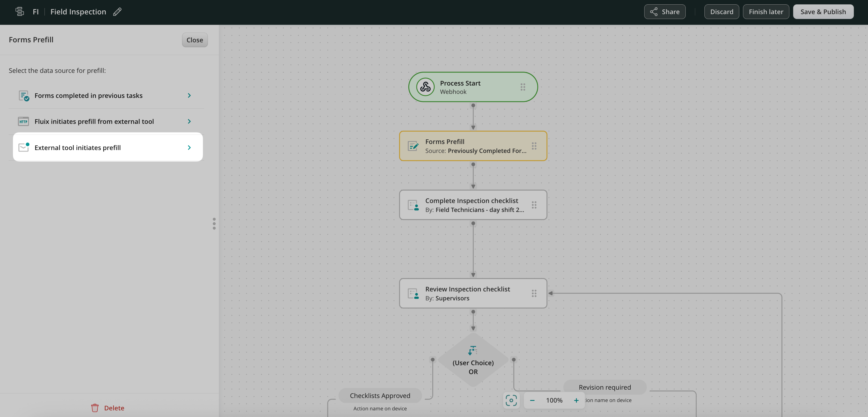Click the panel resize handle dots
This screenshot has height=417, width=868.
(214, 224)
